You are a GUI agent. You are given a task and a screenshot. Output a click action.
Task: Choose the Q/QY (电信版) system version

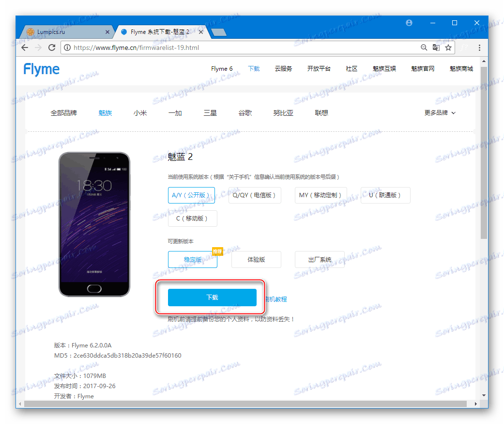255,195
